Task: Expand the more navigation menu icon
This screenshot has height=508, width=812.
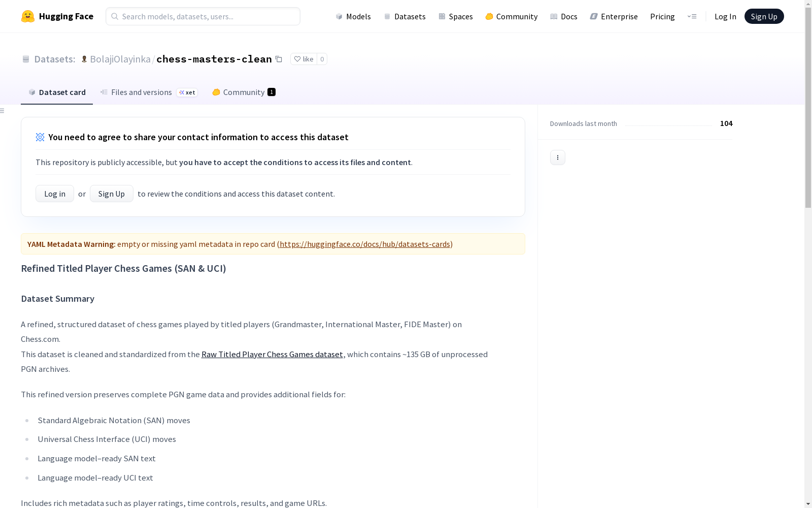Action: (x=692, y=16)
